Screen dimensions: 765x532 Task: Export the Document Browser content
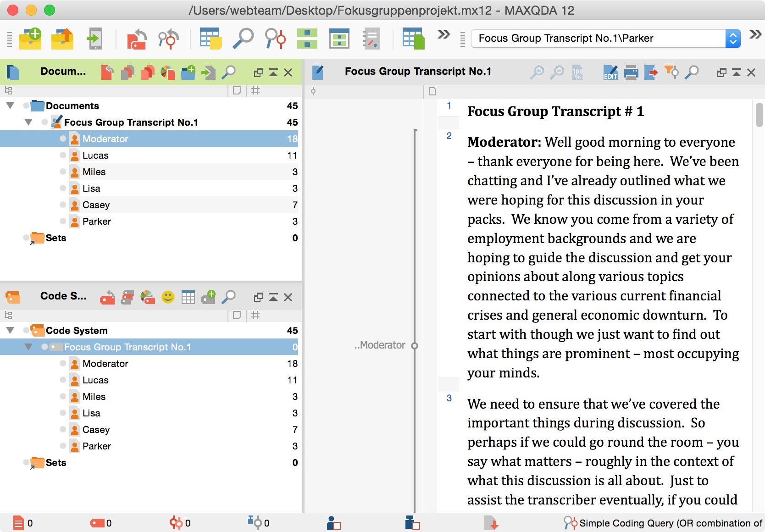pos(651,72)
